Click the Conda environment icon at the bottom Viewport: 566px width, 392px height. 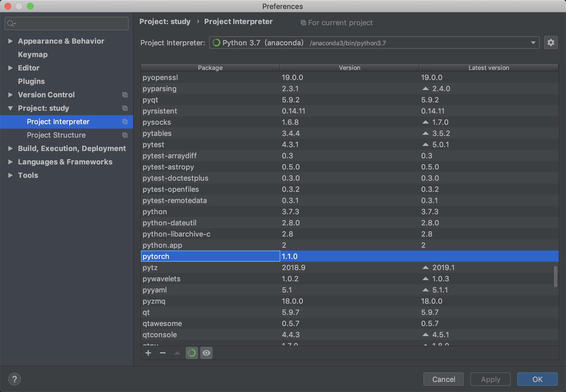tap(192, 353)
